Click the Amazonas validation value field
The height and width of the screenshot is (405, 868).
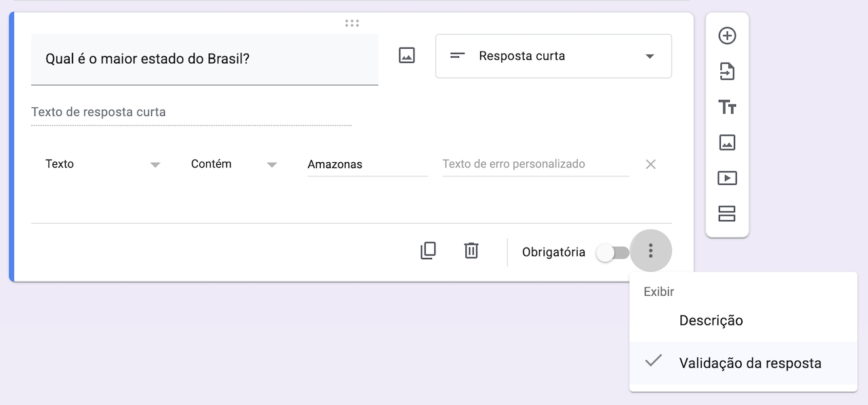(367, 164)
